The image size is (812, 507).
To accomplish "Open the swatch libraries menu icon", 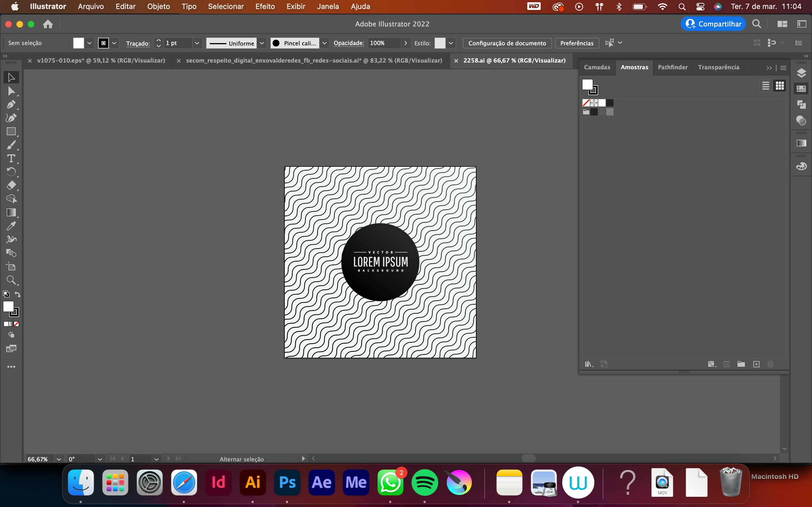I will [589, 364].
